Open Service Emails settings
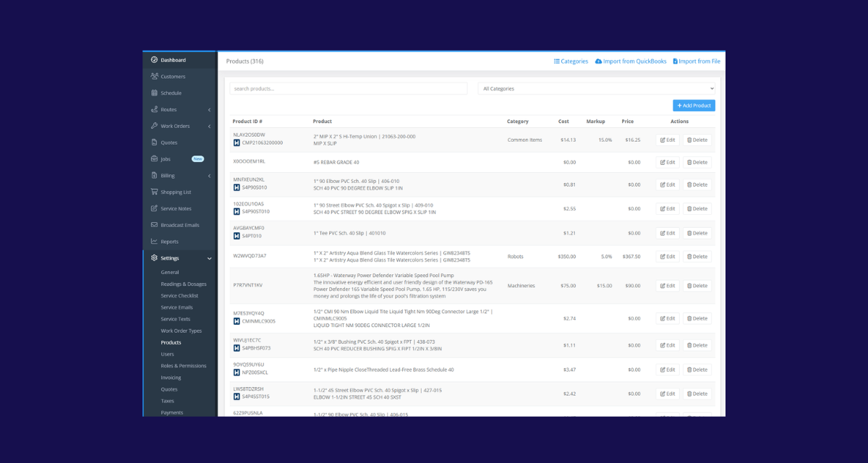 (x=176, y=307)
